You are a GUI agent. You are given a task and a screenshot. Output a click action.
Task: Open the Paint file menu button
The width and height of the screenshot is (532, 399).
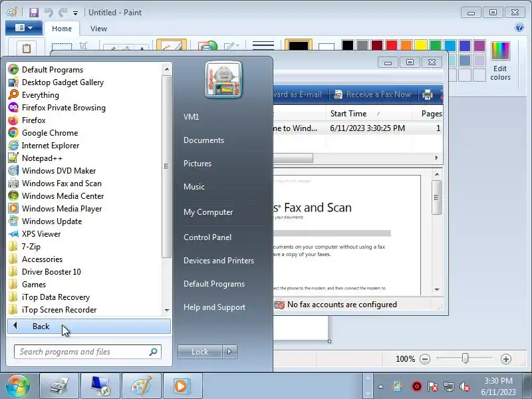(x=24, y=28)
